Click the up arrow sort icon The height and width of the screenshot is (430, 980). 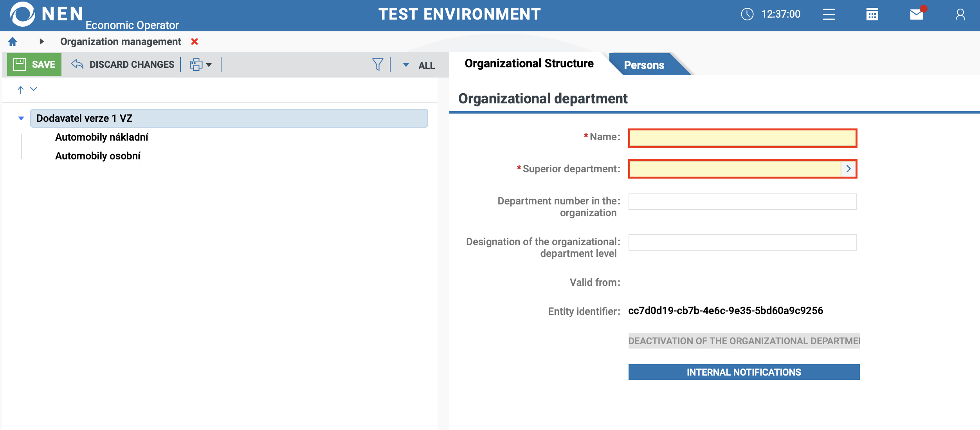21,90
